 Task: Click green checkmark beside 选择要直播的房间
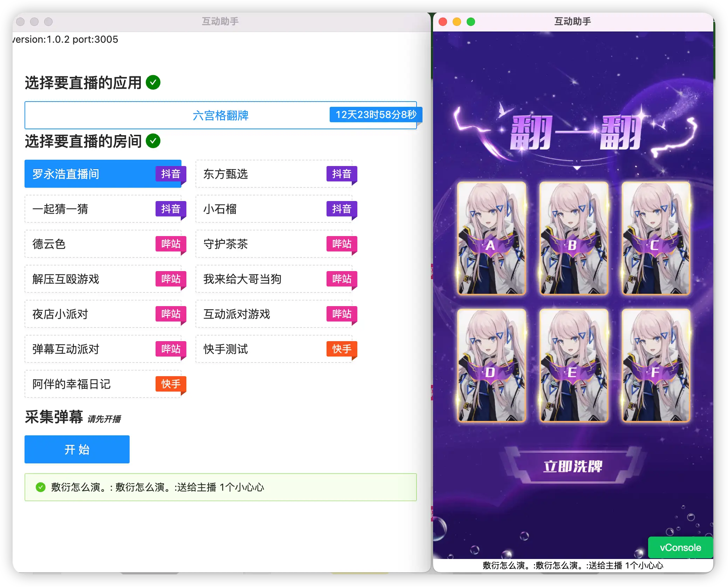153,141
